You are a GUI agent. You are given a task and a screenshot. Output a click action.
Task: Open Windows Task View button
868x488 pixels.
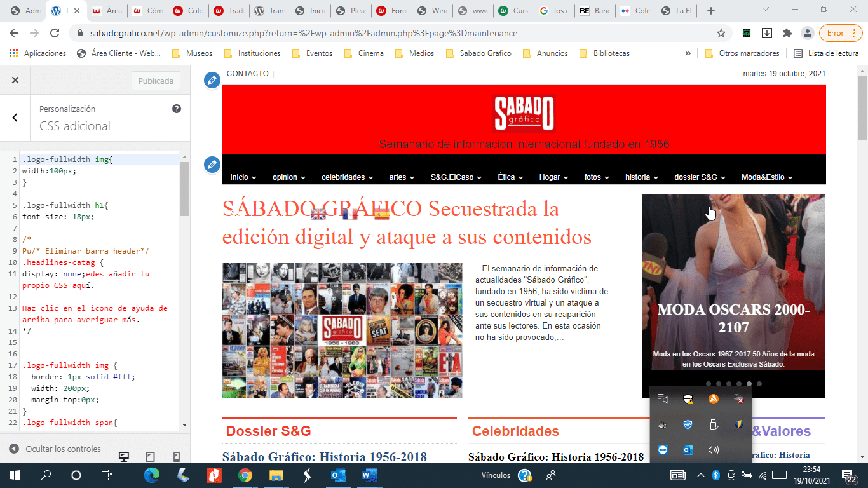pyautogui.click(x=107, y=475)
